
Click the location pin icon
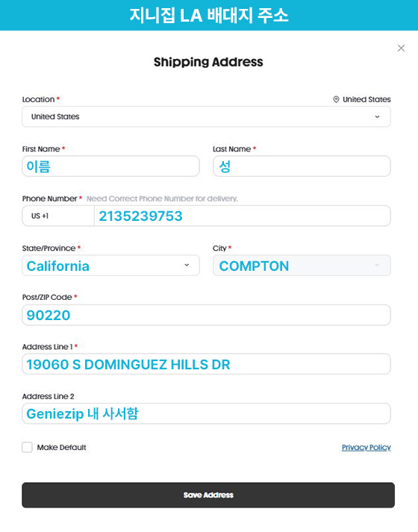point(336,99)
